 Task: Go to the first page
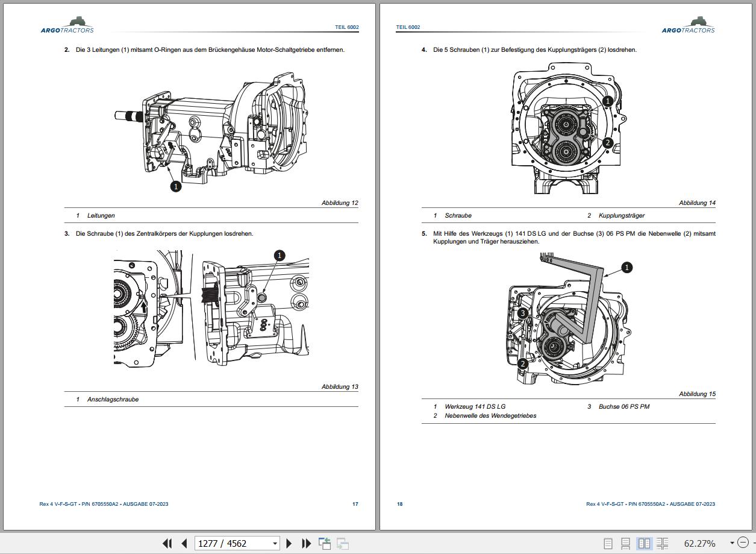[167, 543]
